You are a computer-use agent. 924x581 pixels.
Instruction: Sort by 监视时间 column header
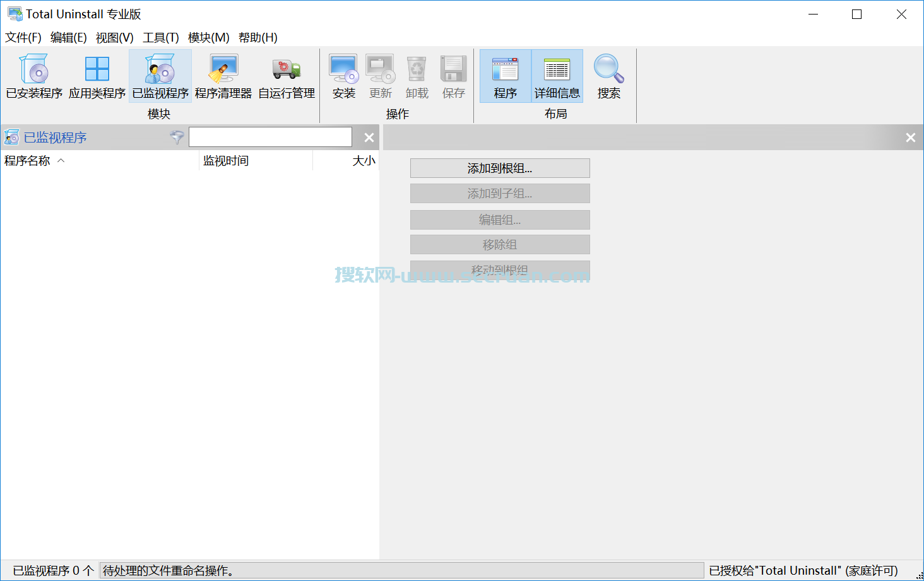pos(256,161)
